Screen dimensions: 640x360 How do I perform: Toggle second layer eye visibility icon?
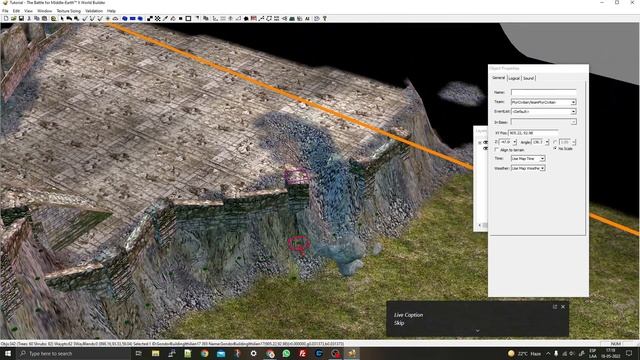[x=485, y=149]
